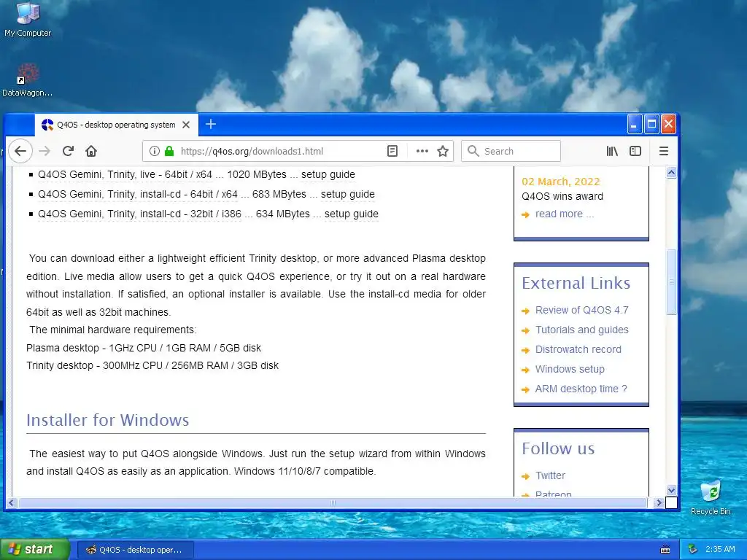This screenshot has height=560, width=747.
Task: Minimize the Firefox window
Action: [634, 125]
